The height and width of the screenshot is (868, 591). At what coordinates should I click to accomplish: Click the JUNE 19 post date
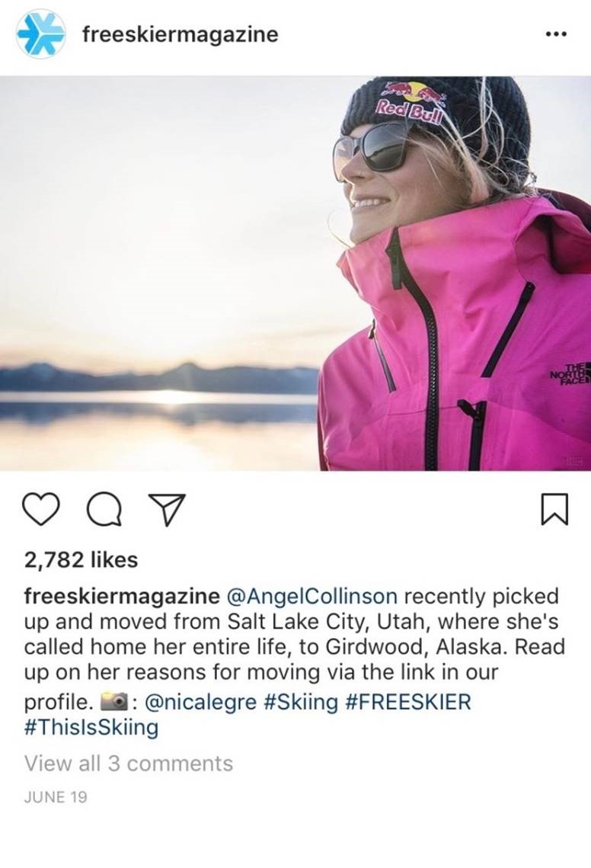pyautogui.click(x=56, y=797)
